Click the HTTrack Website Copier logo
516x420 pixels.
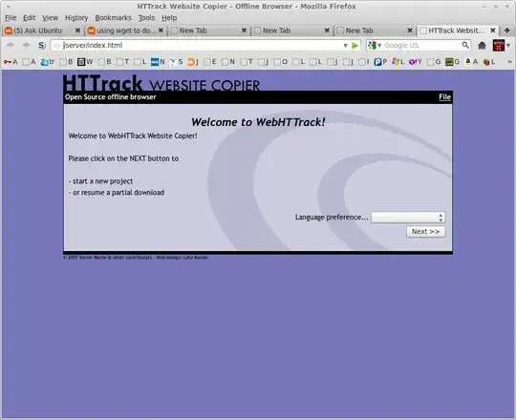pyautogui.click(x=161, y=83)
